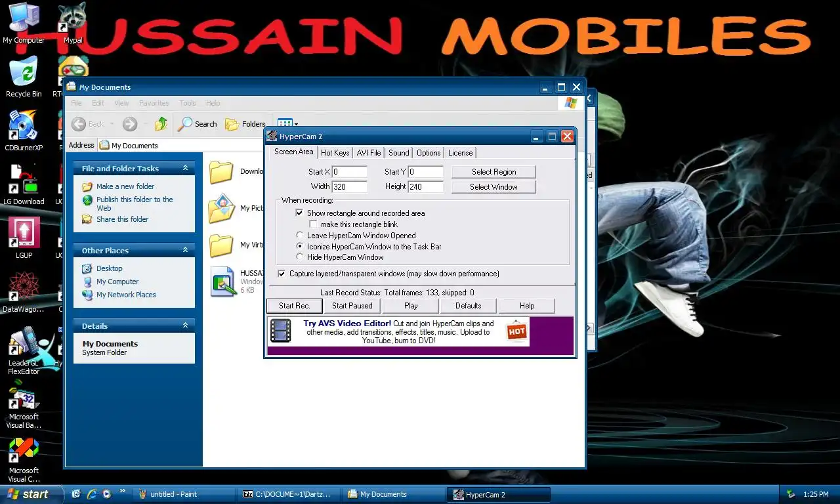Image resolution: width=840 pixels, height=504 pixels.
Task: Open Tools menu in My Documents
Action: tap(188, 103)
